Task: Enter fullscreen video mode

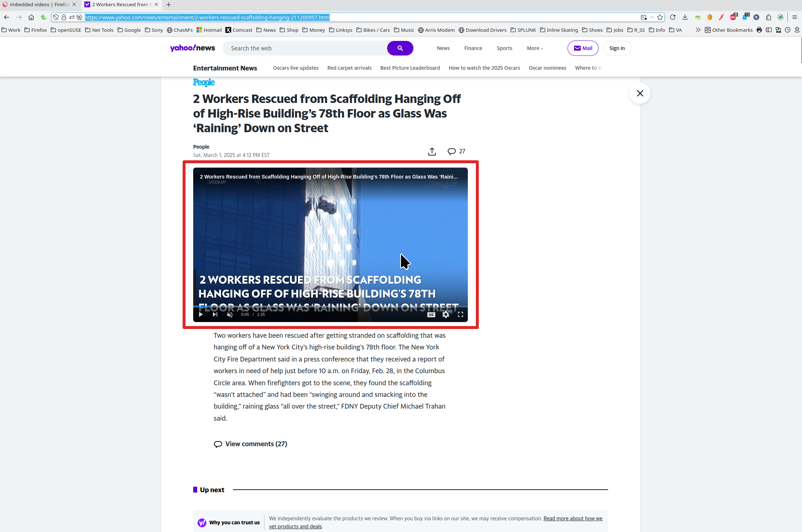Action: pyautogui.click(x=461, y=314)
